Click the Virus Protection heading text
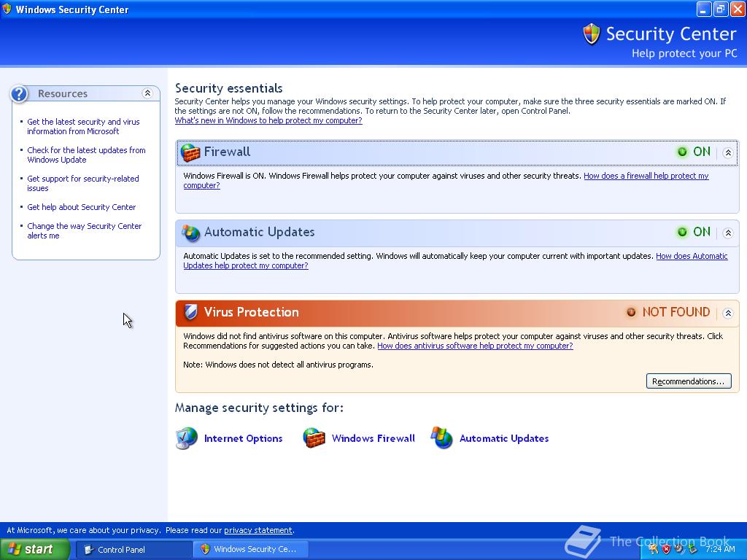Viewport: 747px width, 560px height. point(251,312)
